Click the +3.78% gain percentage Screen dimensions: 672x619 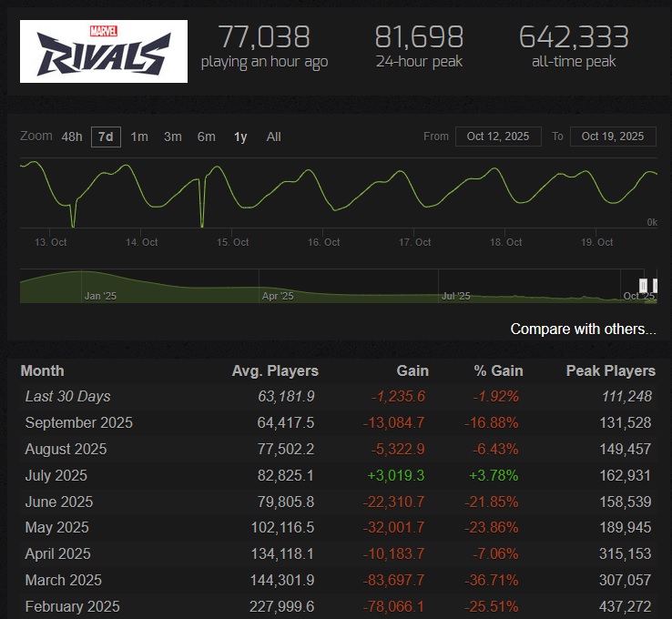point(494,475)
